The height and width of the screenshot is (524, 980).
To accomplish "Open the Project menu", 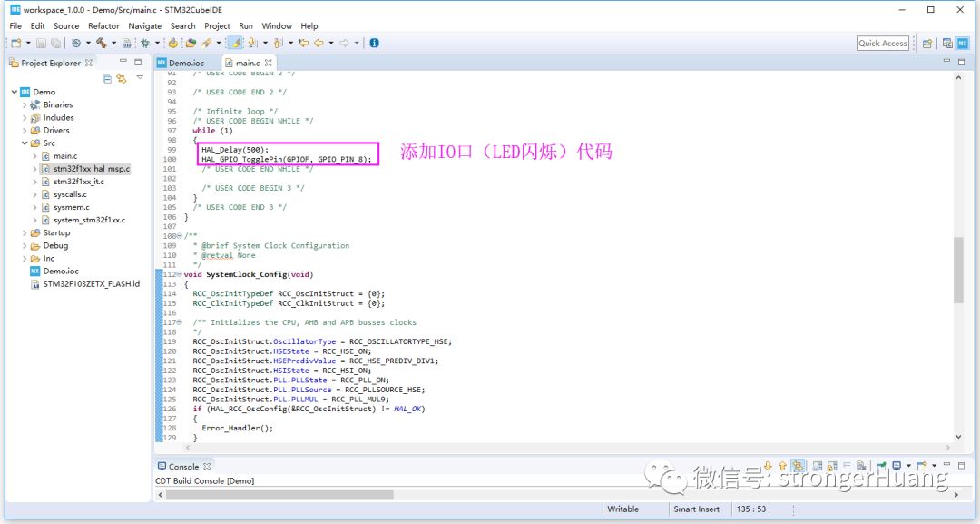I will tap(217, 25).
